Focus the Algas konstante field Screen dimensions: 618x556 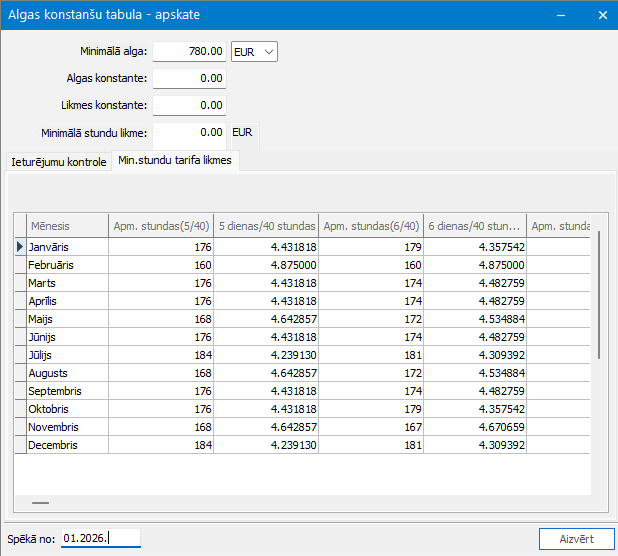[189, 78]
